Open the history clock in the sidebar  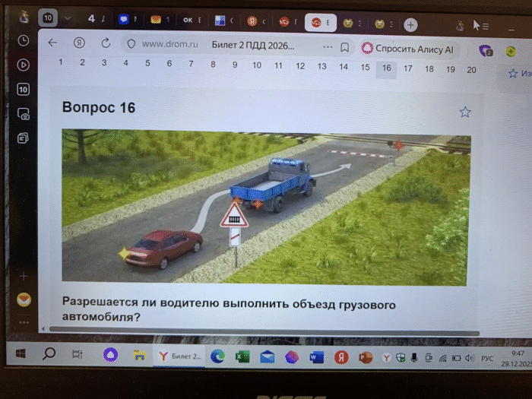click(23, 41)
